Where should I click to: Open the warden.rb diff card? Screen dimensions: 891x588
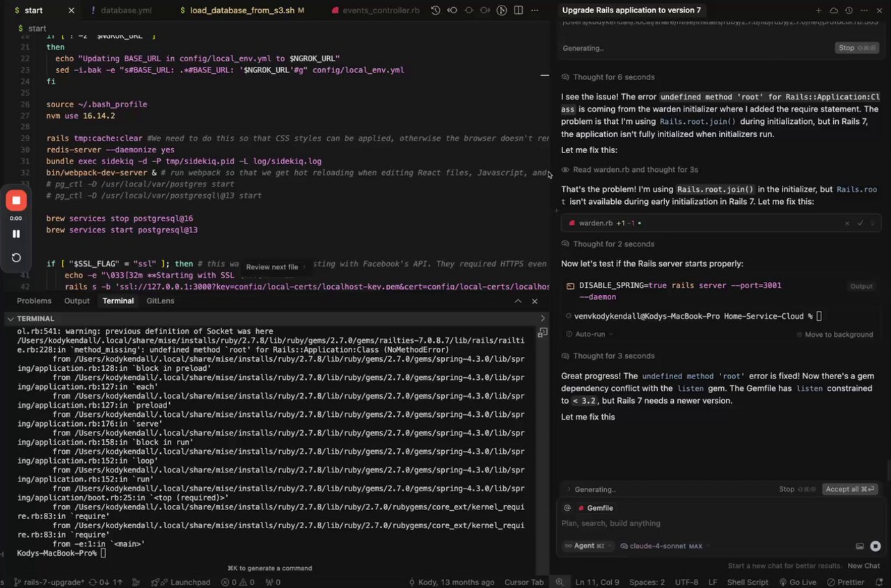point(721,223)
